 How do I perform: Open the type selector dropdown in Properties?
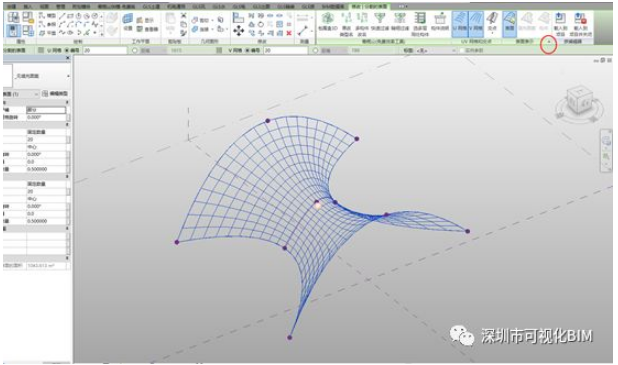pyautogui.click(x=69, y=76)
